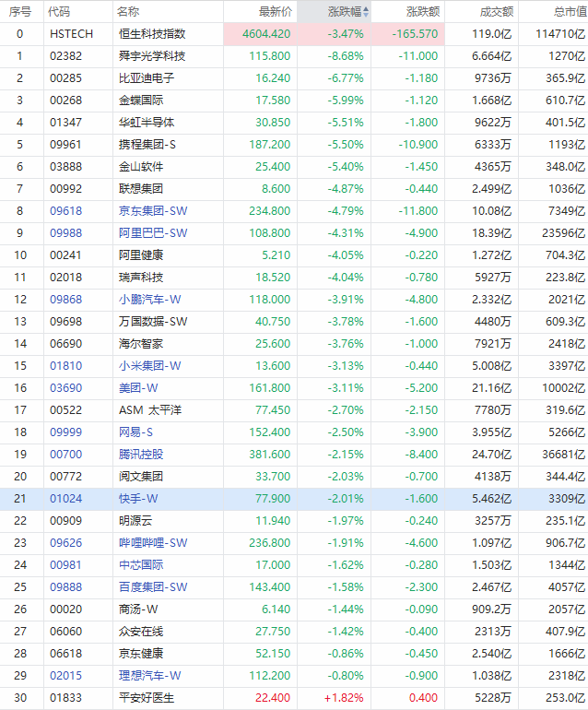588x710 pixels.
Task: Click the 24.70亿 turnover cell
Action: click(482, 455)
